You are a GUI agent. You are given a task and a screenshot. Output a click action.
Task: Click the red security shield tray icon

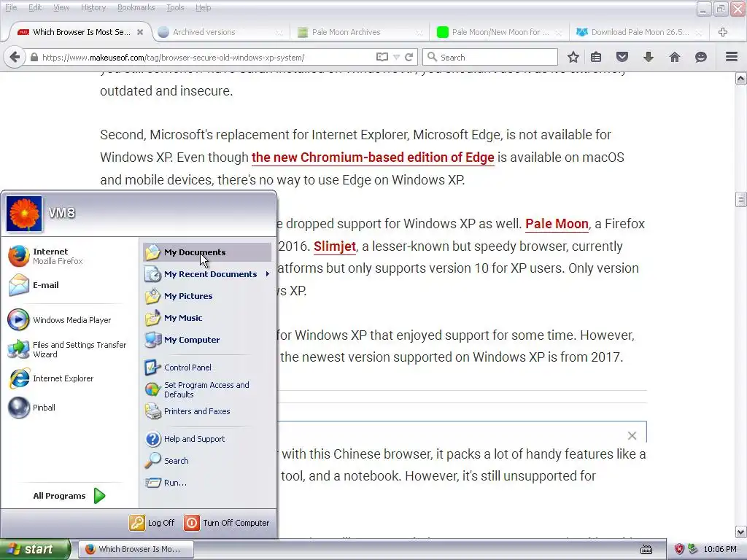679,549
